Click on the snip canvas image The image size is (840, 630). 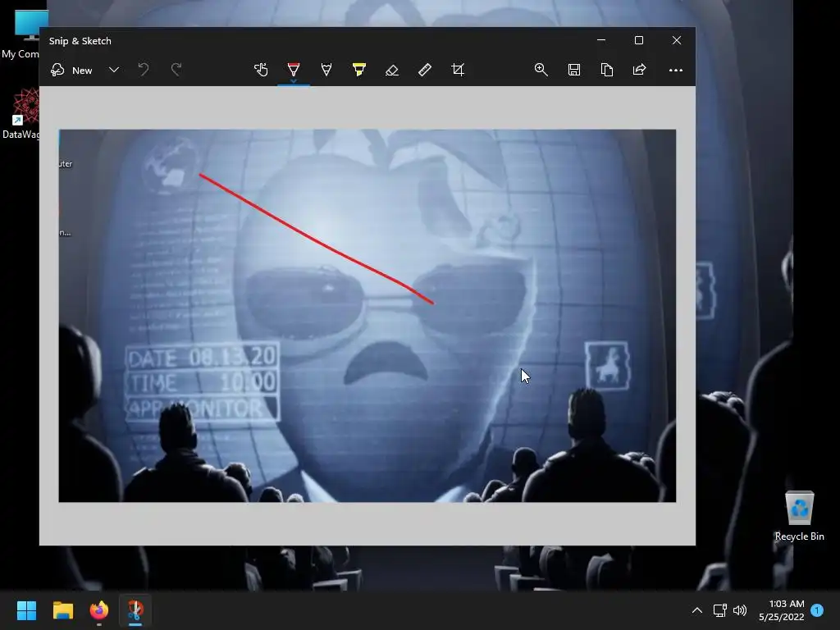367,316
